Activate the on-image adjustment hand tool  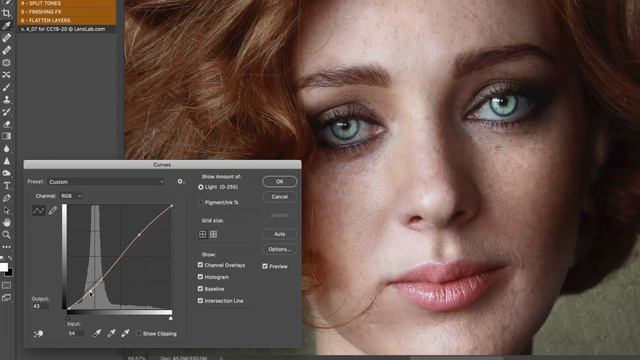38,333
